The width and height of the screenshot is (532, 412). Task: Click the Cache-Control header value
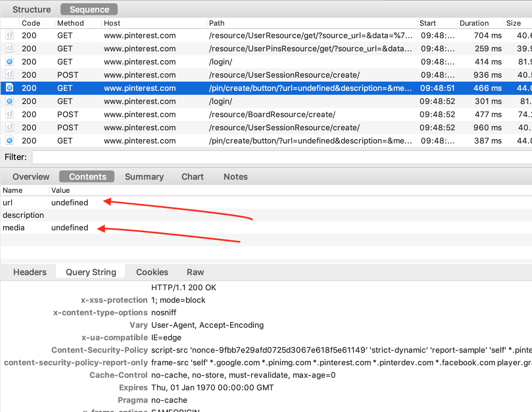[243, 375]
